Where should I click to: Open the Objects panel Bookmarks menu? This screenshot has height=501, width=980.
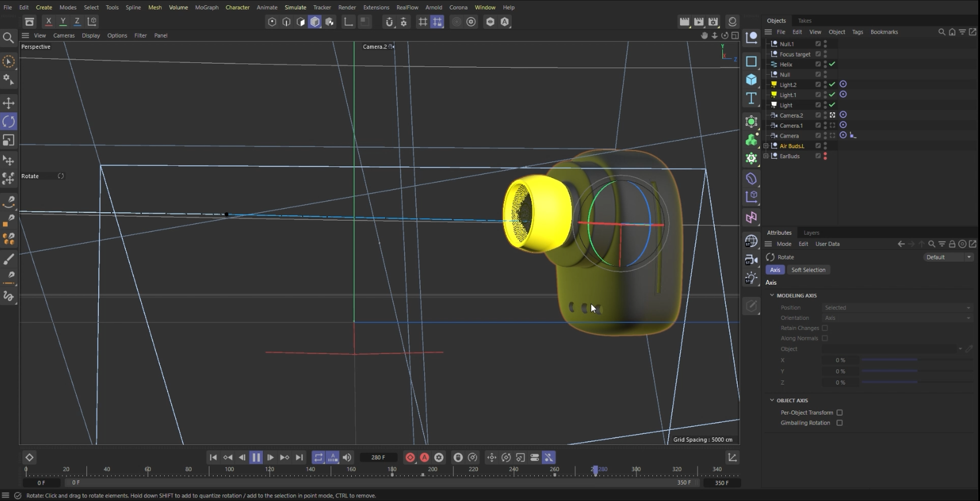884,32
